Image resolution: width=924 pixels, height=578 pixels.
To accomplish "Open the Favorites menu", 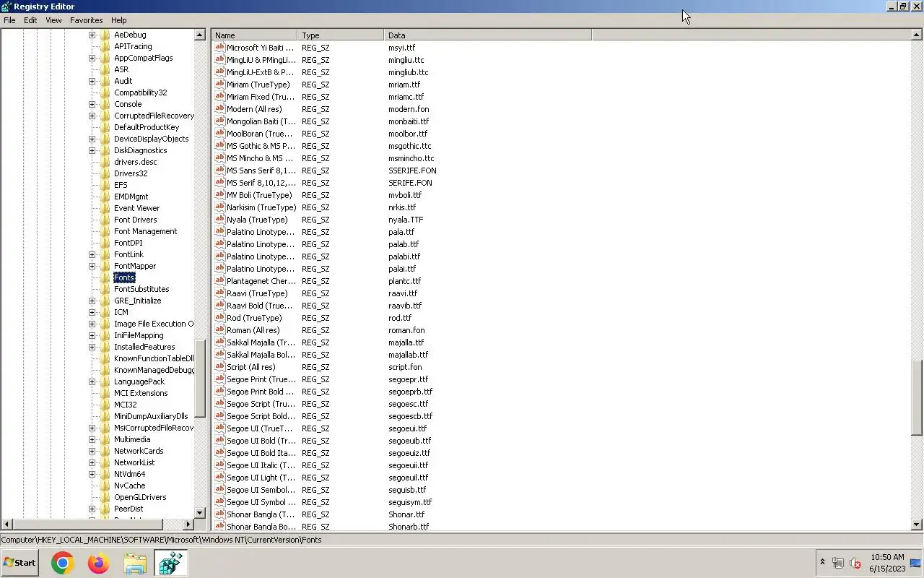I will pos(86,20).
